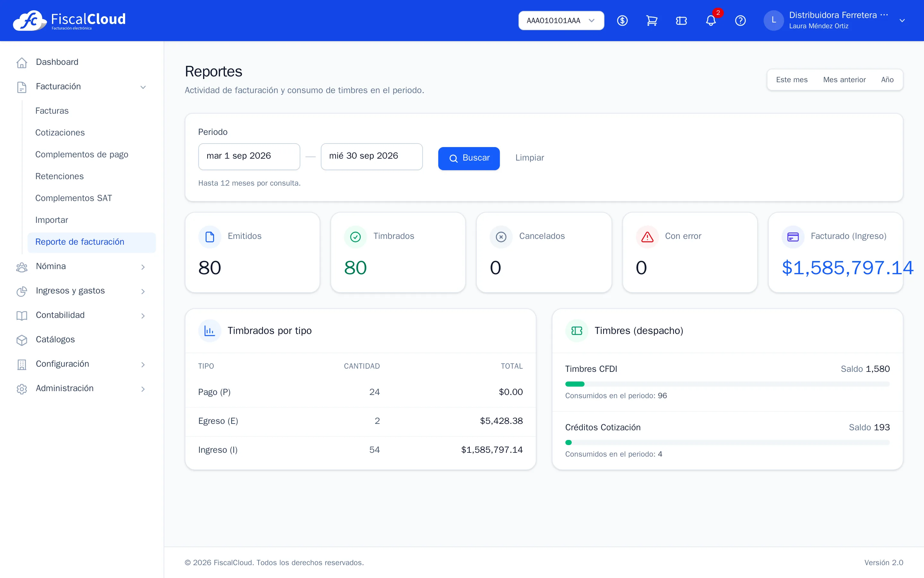The image size is (924, 578).
Task: Click the Timbres CFDI progress bar
Action: click(727, 383)
